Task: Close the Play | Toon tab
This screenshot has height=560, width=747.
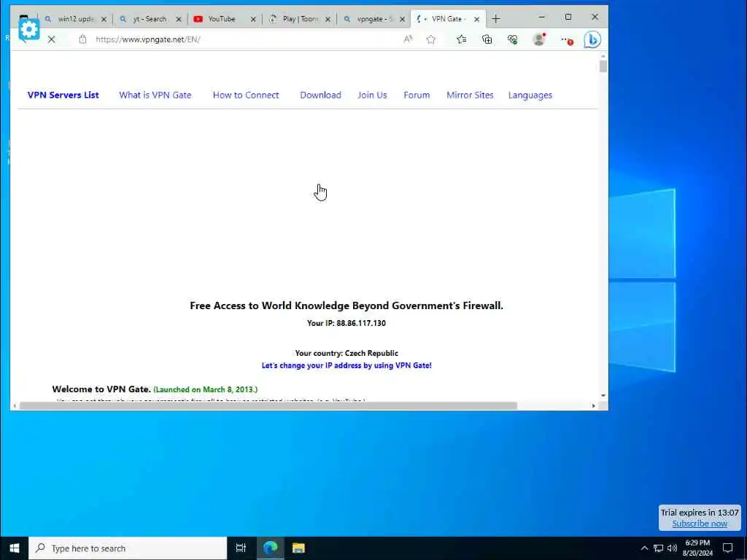Action: point(328,19)
